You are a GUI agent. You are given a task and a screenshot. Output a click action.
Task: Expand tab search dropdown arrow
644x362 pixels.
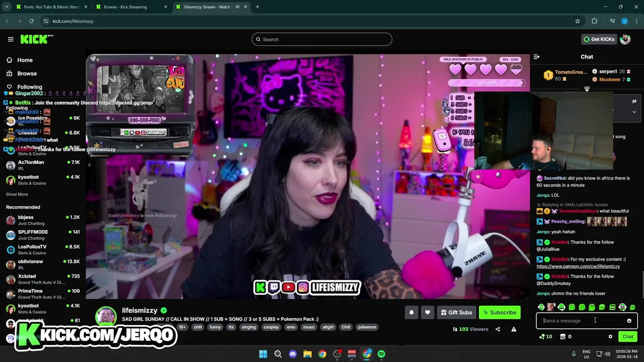coord(7,7)
